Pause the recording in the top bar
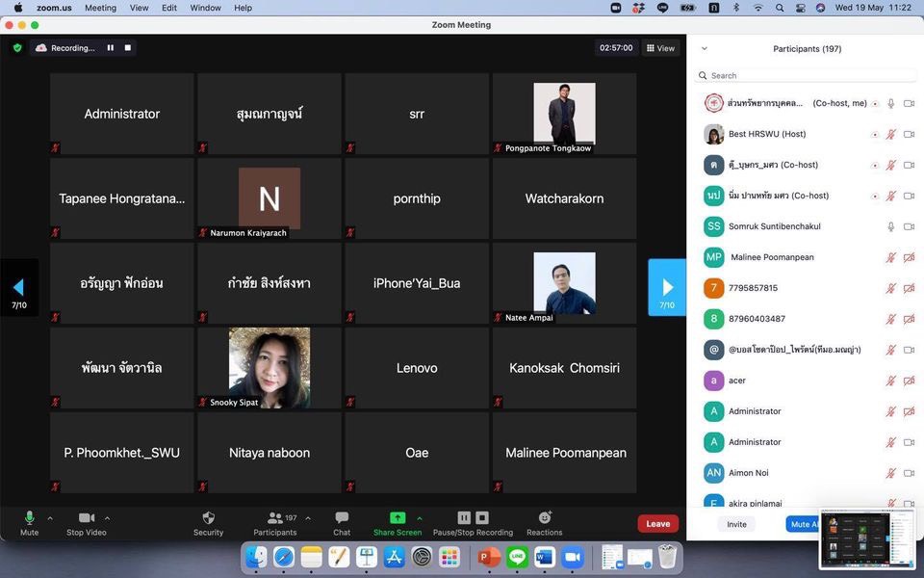 (110, 48)
